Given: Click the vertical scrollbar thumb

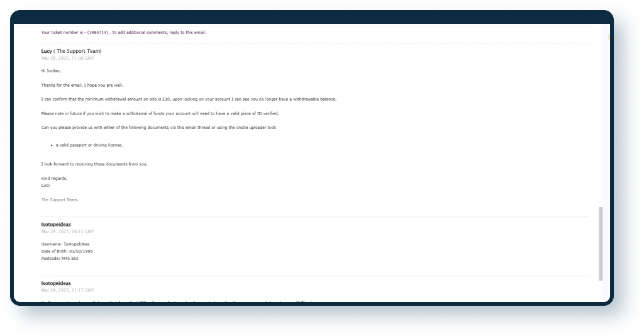Looking at the screenshot, I should tap(601, 244).
